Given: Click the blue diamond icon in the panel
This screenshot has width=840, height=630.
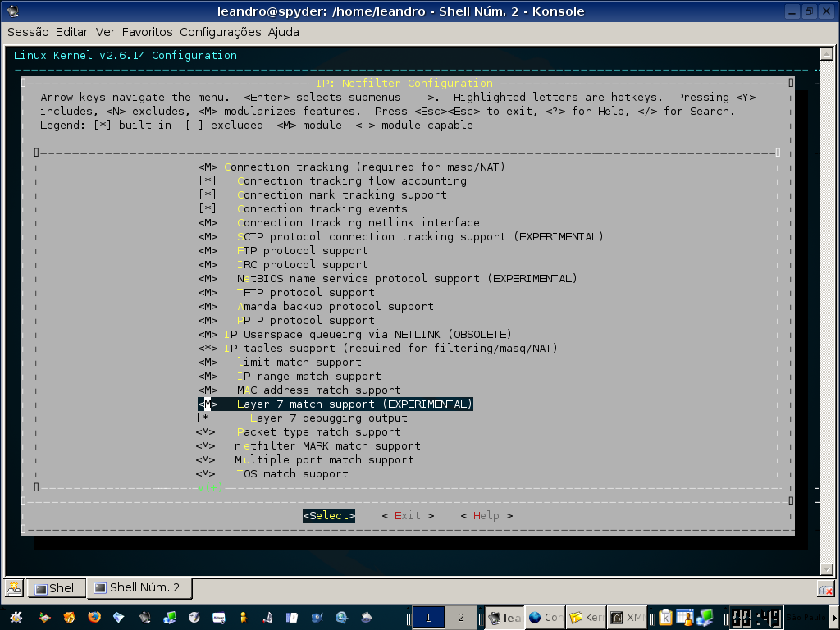Looking at the screenshot, I should point(118,617).
